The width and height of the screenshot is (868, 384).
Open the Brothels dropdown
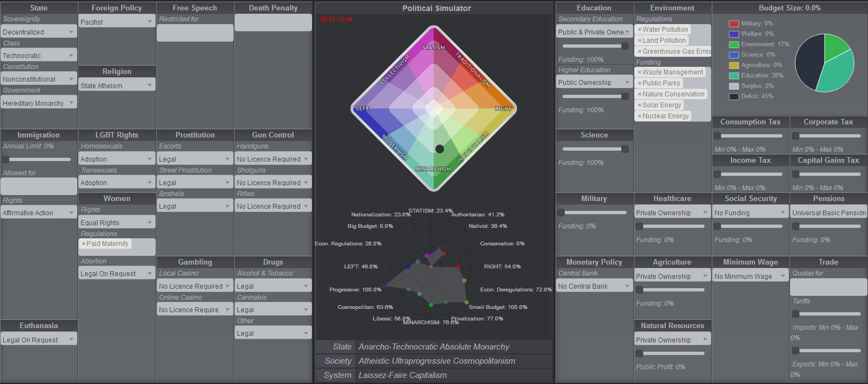pos(195,206)
